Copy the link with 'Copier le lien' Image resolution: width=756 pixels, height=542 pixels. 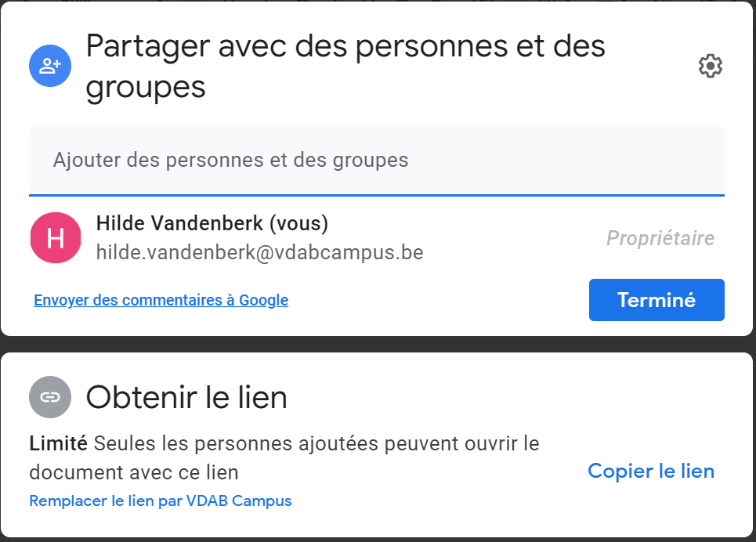[x=651, y=471]
